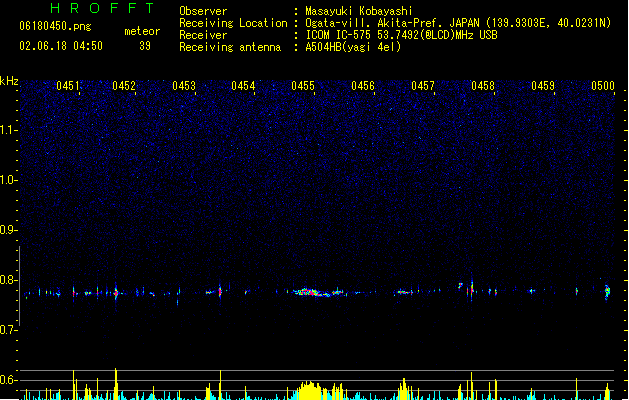The height and width of the screenshot is (400, 629).
Task: Click the 0500 time marker
Action: pyautogui.click(x=603, y=86)
